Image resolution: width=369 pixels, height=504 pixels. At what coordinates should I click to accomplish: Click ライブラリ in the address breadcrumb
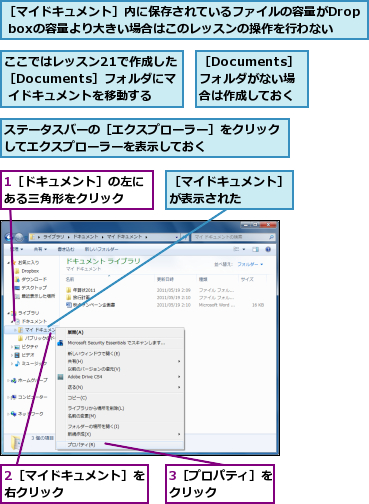(x=54, y=237)
